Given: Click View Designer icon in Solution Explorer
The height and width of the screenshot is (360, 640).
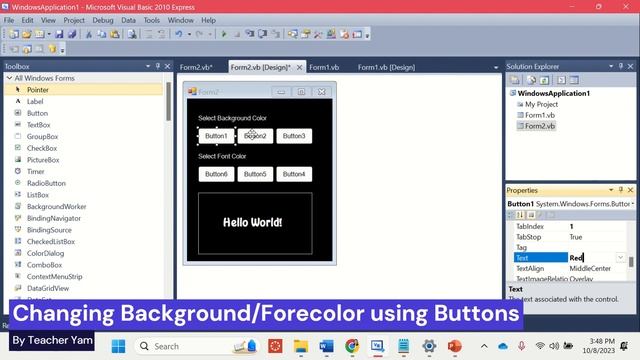Looking at the screenshot, I should pos(574,80).
